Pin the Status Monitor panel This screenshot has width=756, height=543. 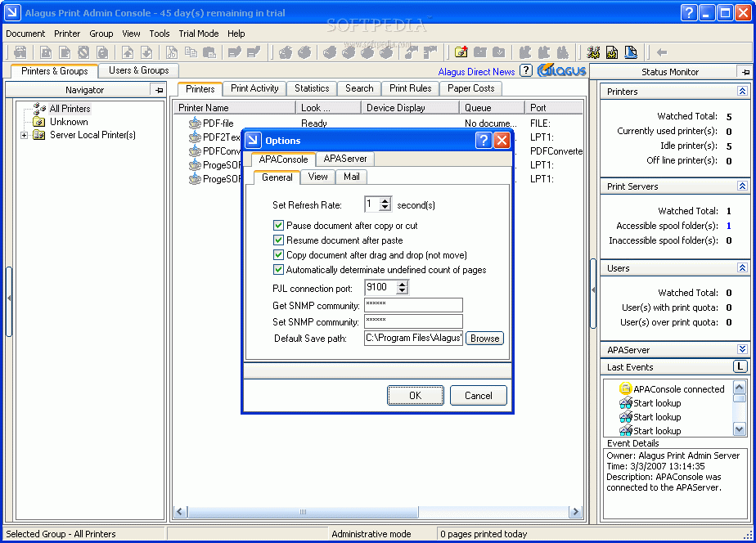point(745,72)
